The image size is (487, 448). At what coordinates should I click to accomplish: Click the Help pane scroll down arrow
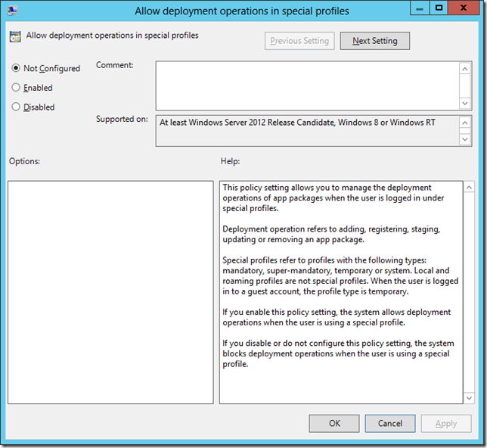(x=470, y=397)
